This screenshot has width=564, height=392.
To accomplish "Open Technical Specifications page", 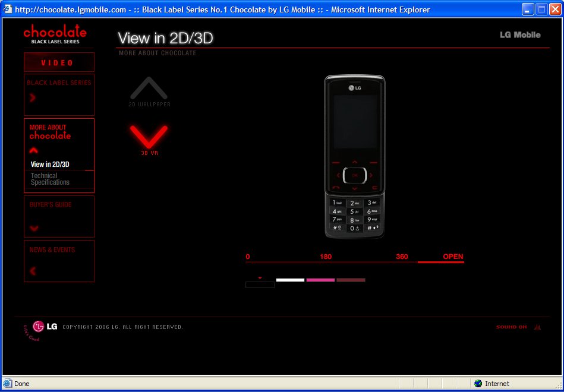I will coord(50,179).
